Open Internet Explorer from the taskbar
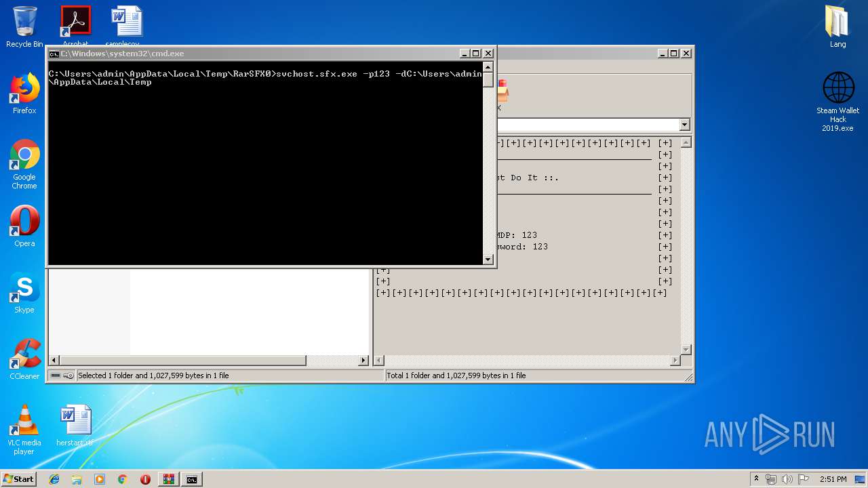Image resolution: width=868 pixels, height=488 pixels. click(x=54, y=479)
